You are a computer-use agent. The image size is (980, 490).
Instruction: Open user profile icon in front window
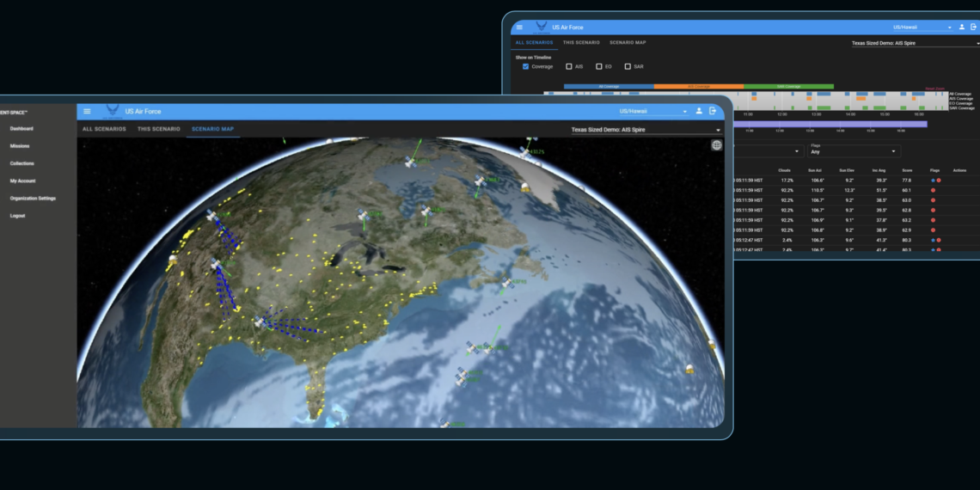pos(700,111)
